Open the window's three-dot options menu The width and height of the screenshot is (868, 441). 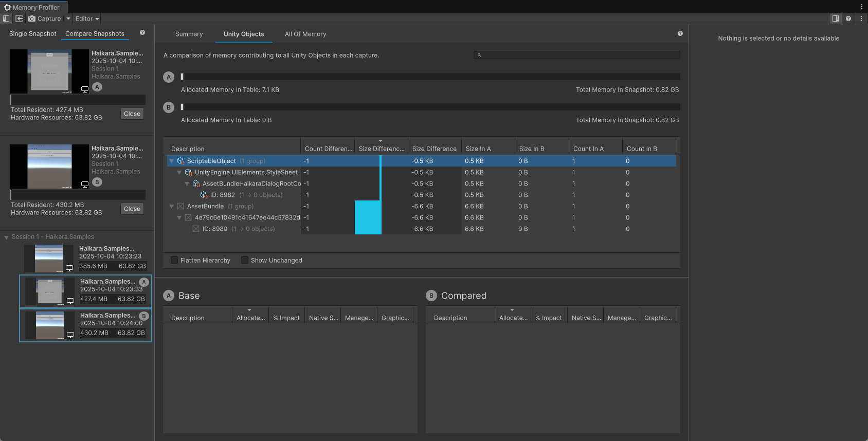pos(862,7)
